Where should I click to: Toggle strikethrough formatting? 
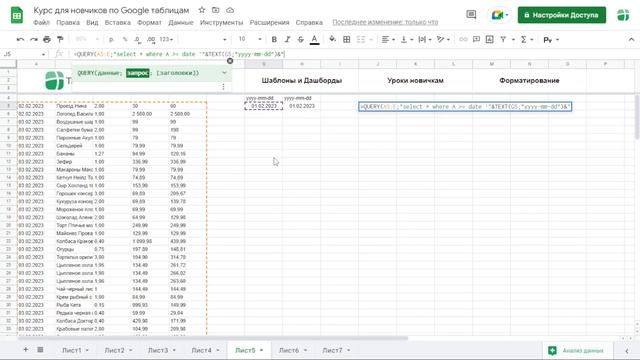301,40
